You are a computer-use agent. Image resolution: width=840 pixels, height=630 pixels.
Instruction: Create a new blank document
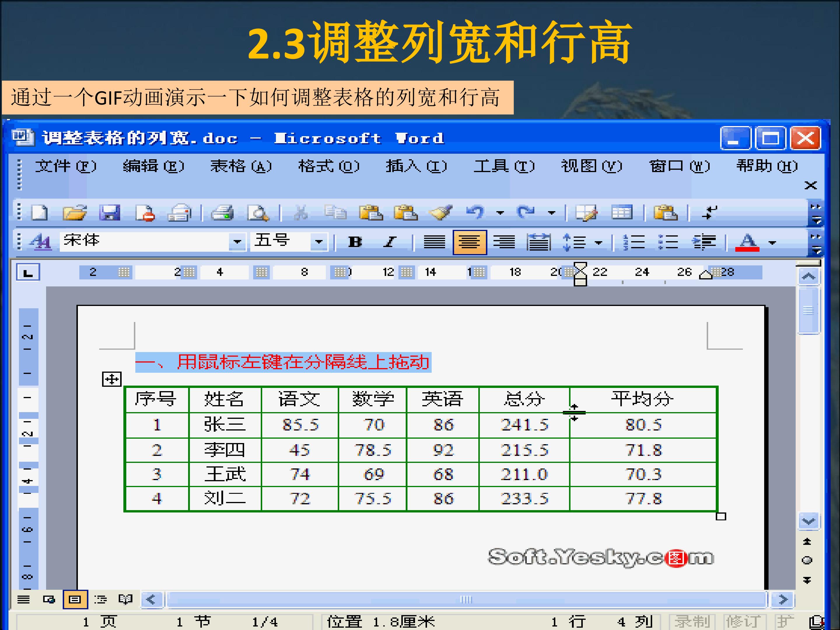click(39, 213)
